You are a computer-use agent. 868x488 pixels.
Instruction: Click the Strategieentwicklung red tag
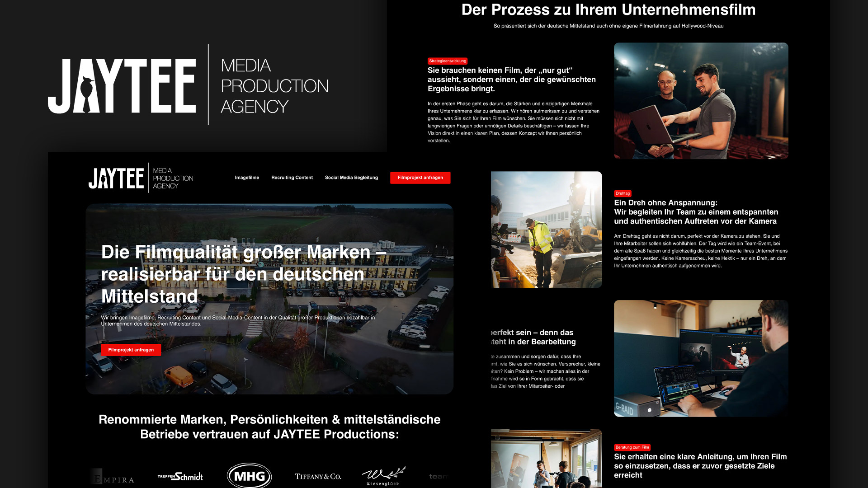(448, 61)
